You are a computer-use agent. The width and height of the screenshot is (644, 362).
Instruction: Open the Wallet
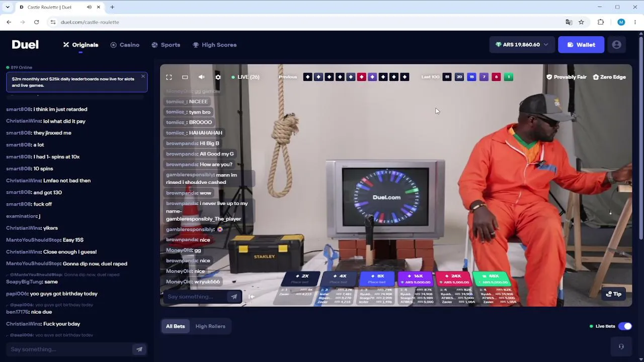click(581, 45)
